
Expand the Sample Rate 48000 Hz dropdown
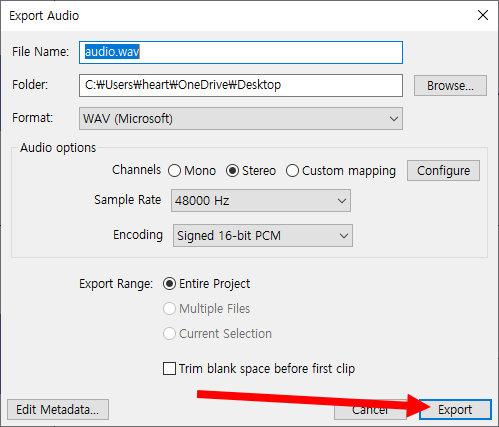coord(261,201)
